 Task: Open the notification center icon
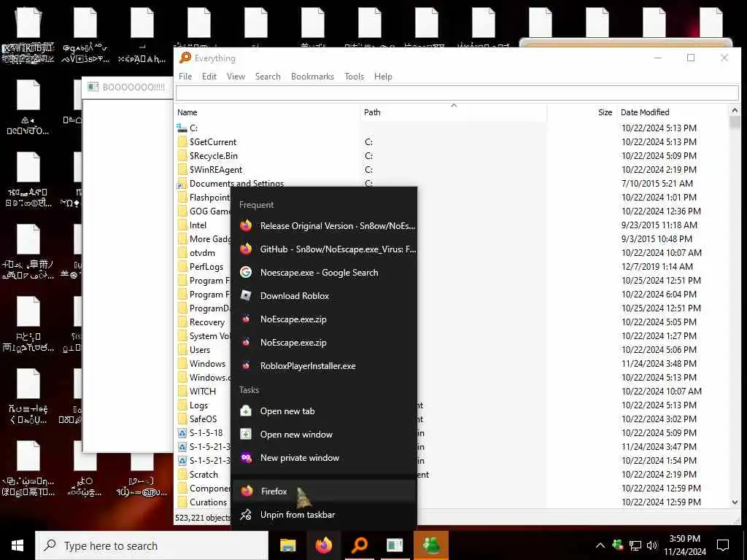[x=723, y=545]
